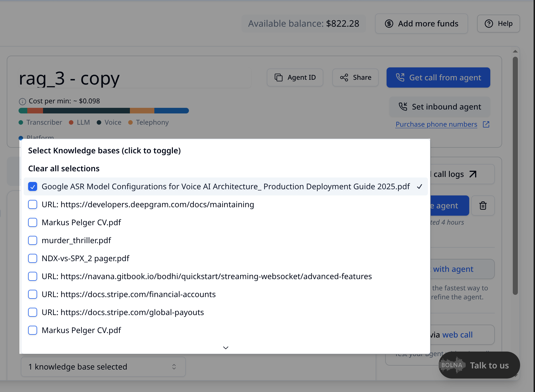Toggle the NDX-vs-SPX_2 pager.pdf selection
535x392 pixels.
(33, 258)
